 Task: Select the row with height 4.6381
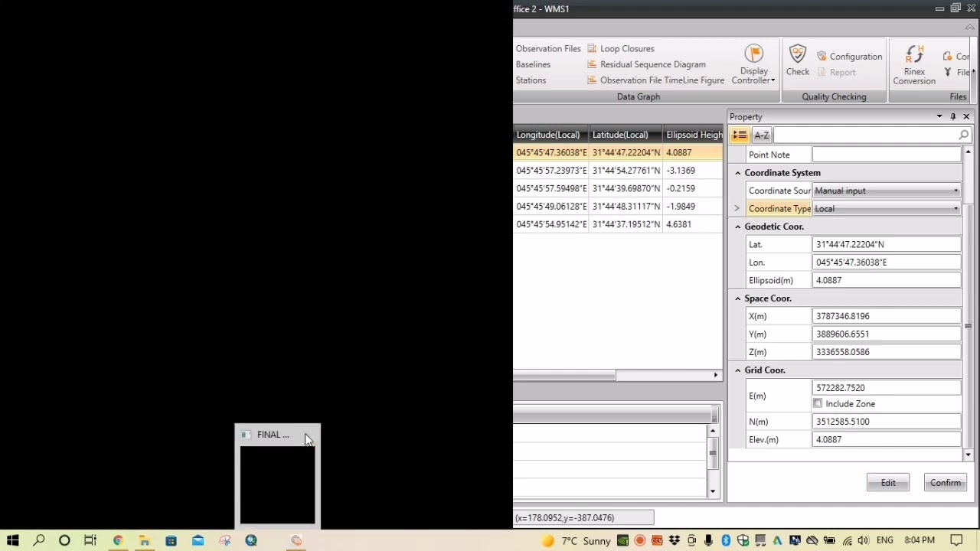pos(618,224)
